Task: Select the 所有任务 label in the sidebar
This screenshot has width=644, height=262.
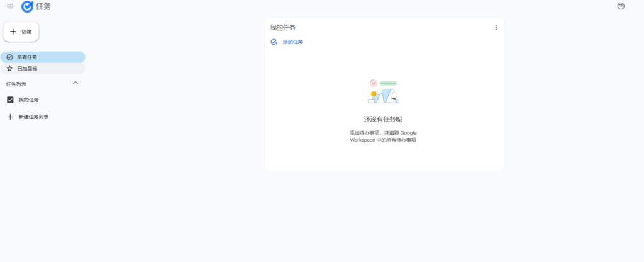Action: tap(27, 57)
